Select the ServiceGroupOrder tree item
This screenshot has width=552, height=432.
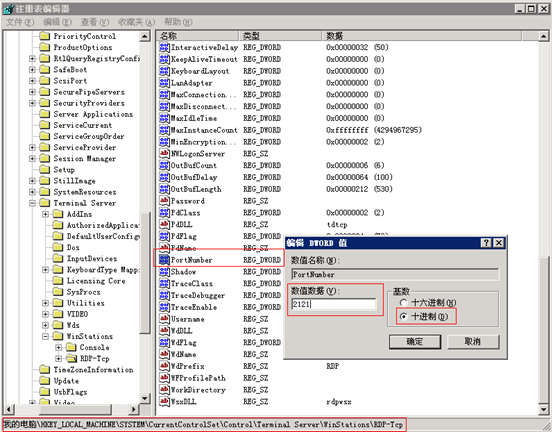pos(89,136)
